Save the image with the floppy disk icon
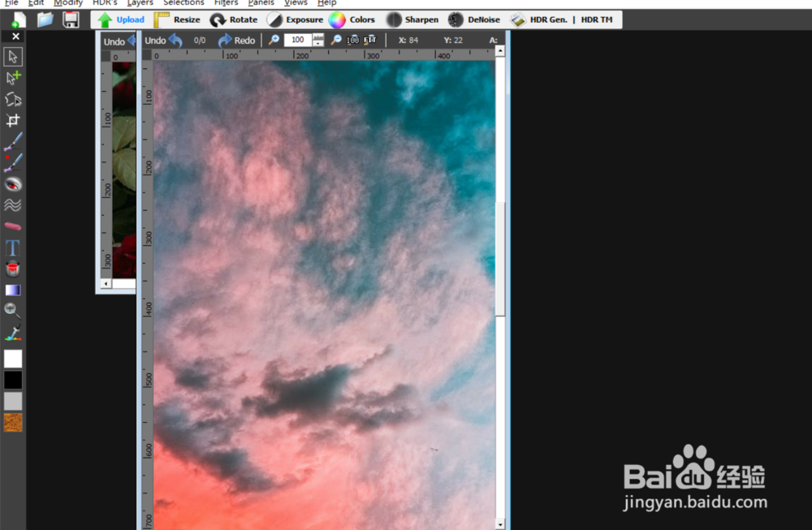 coord(71,19)
